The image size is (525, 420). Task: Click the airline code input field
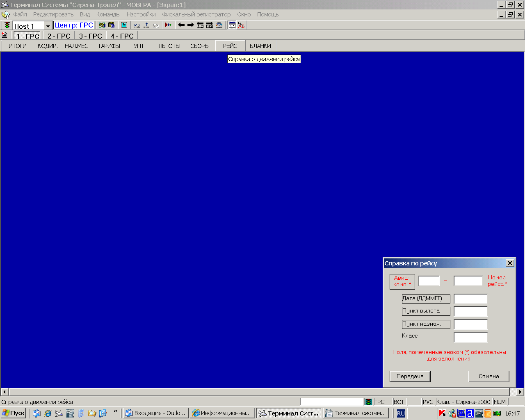click(429, 281)
